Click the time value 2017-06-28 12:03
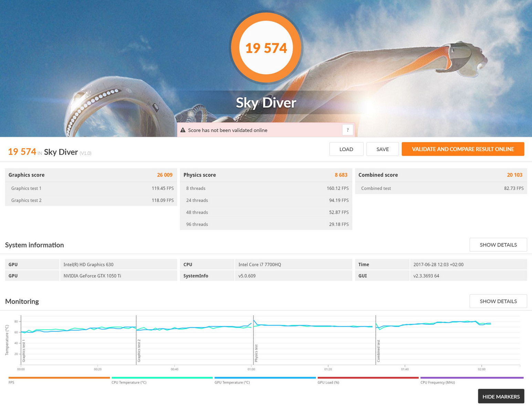 (x=468, y=264)
